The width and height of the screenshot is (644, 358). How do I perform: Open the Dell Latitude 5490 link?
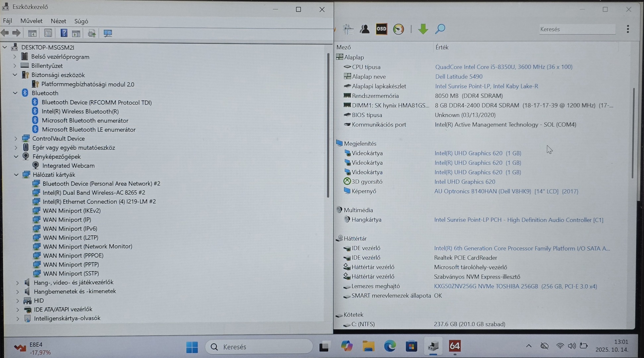click(459, 77)
